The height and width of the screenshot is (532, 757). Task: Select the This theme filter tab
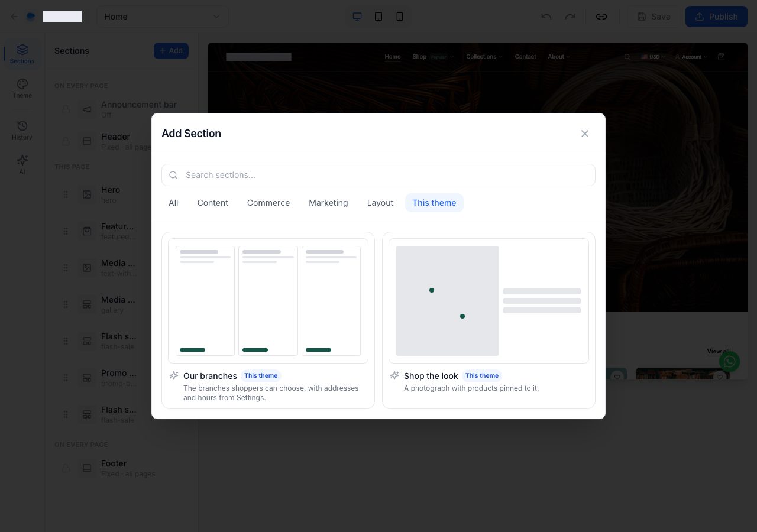coord(434,203)
